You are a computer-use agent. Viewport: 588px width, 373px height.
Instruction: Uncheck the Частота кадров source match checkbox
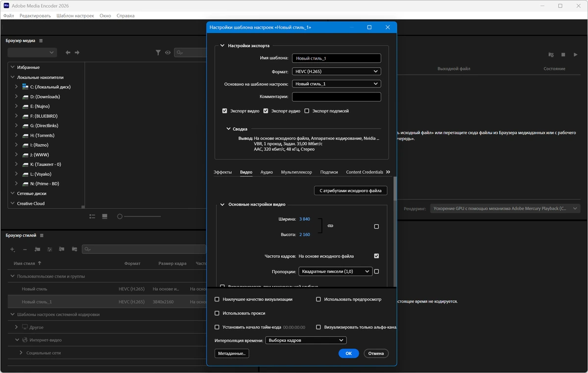(376, 256)
